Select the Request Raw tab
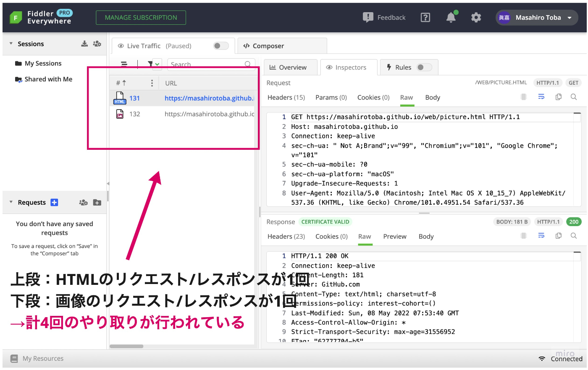This screenshot has width=588, height=370. tap(407, 97)
